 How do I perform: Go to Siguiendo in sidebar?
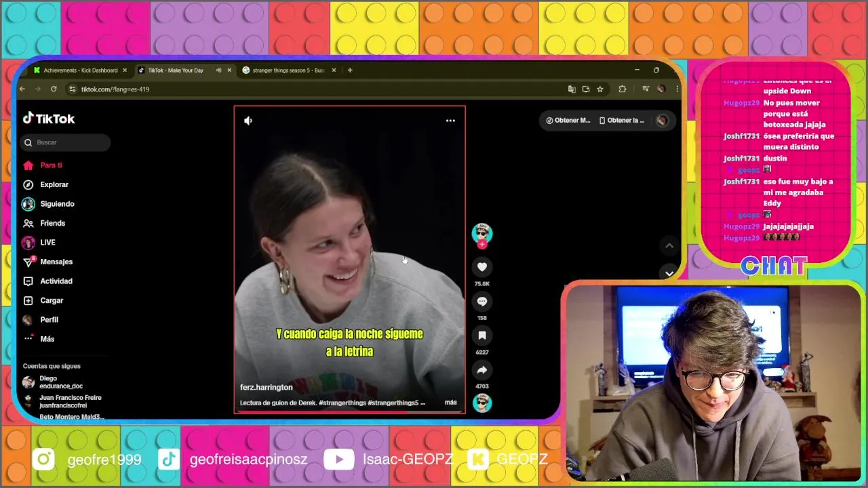coord(48,204)
